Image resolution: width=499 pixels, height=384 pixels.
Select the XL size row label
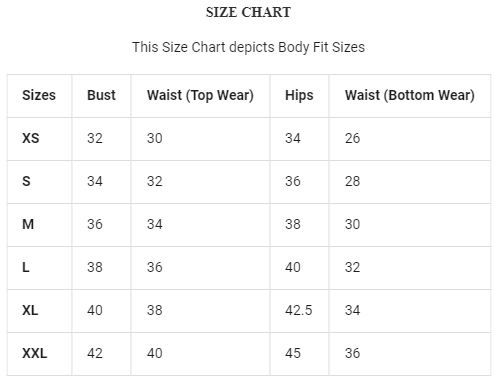coord(30,310)
